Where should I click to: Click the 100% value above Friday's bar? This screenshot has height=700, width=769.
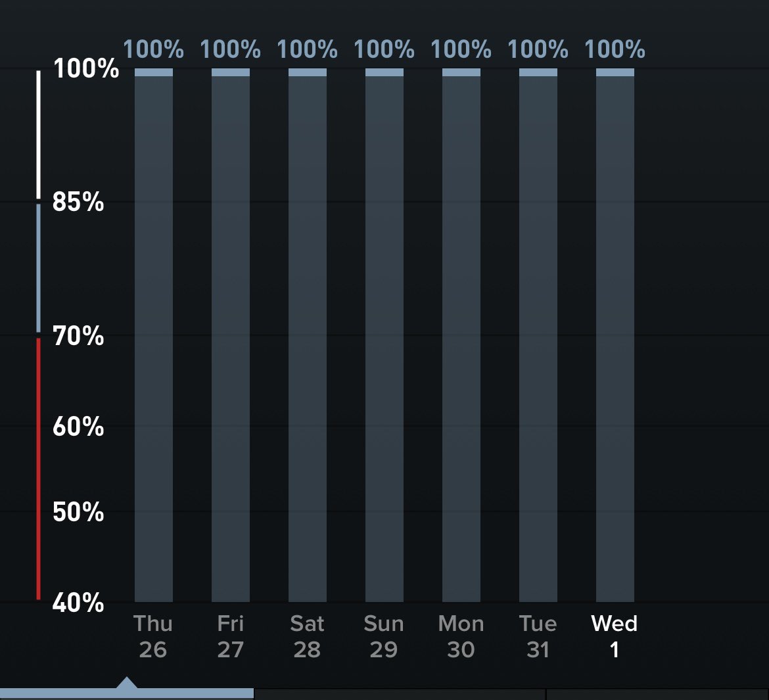pyautogui.click(x=231, y=49)
